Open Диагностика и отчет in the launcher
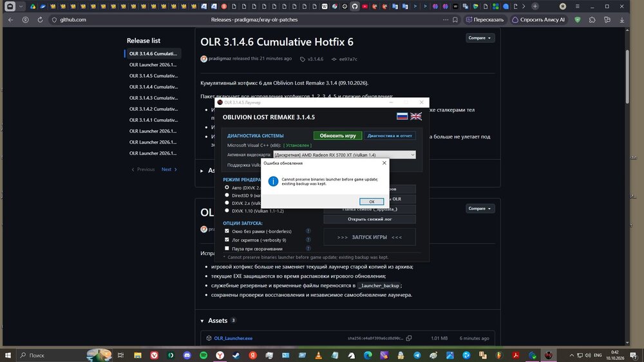This screenshot has width=644, height=362. pyautogui.click(x=390, y=136)
